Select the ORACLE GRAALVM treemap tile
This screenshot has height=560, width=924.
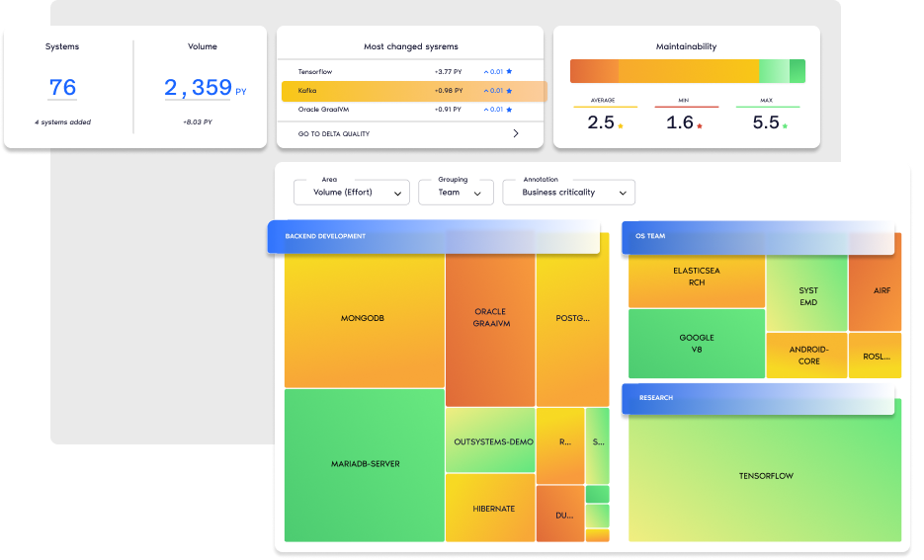pos(490,330)
